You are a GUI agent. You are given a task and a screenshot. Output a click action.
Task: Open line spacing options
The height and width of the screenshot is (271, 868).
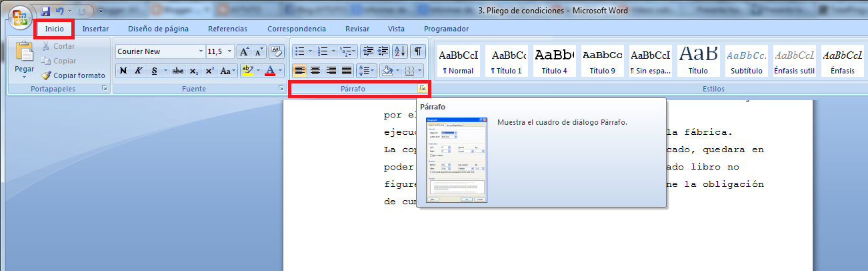click(367, 70)
